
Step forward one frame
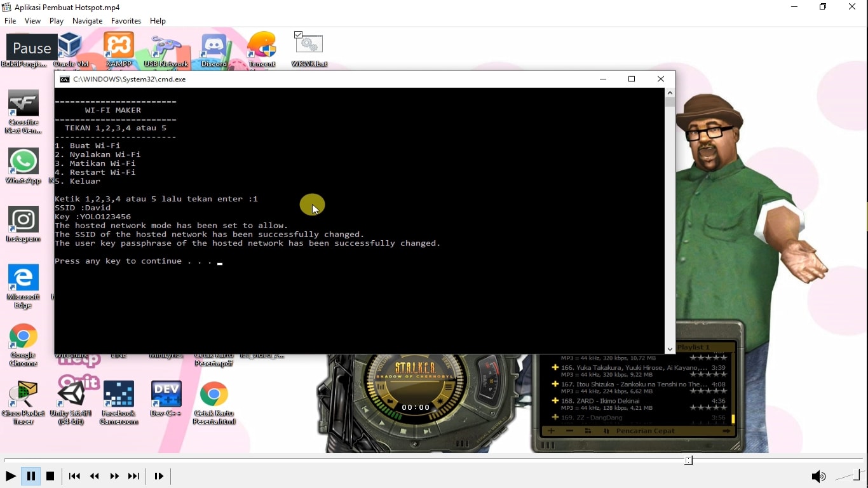[159, 476]
